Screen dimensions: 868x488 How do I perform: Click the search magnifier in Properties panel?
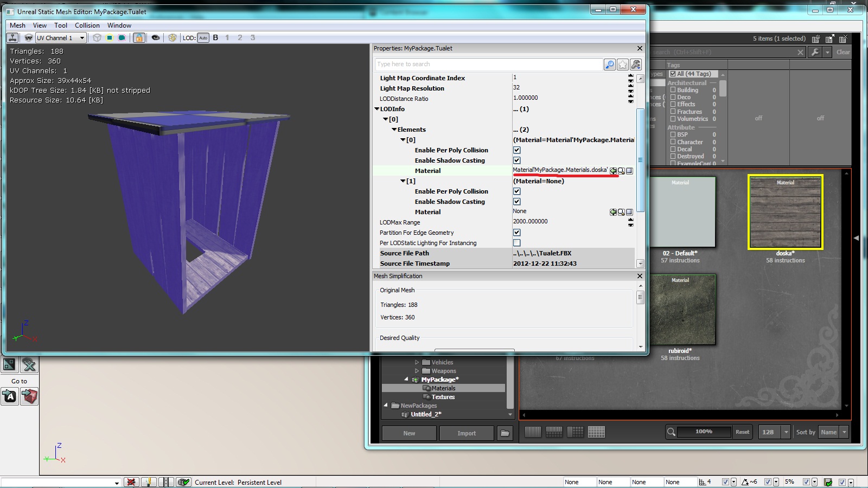[610, 65]
